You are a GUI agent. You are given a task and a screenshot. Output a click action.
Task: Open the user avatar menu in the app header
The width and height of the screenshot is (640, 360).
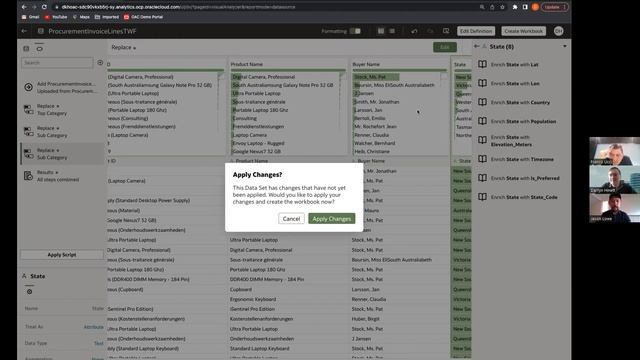pos(558,31)
